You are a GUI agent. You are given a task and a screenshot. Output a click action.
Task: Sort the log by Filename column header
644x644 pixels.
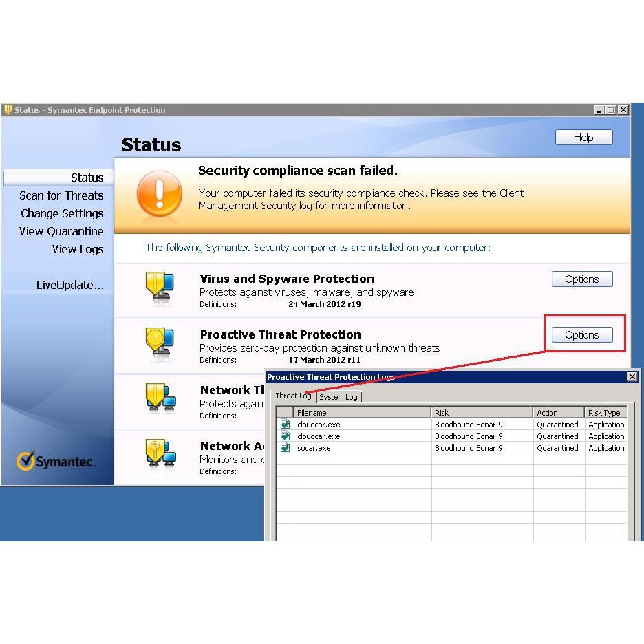pos(362,413)
